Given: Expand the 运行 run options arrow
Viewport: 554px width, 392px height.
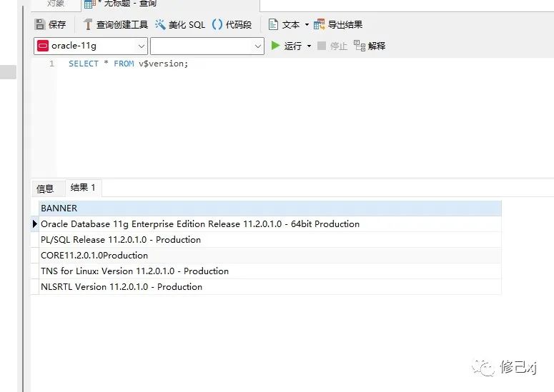Looking at the screenshot, I should tap(309, 46).
